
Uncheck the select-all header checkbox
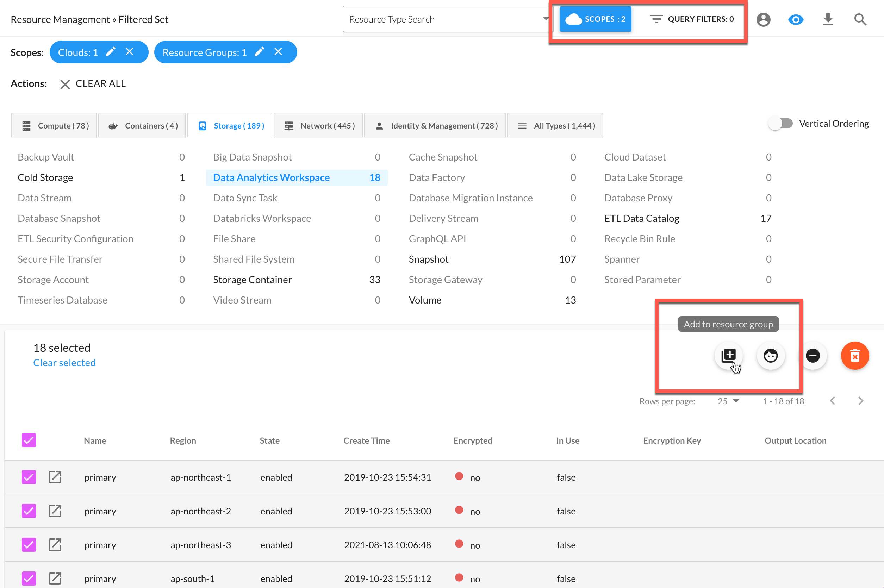tap(29, 440)
